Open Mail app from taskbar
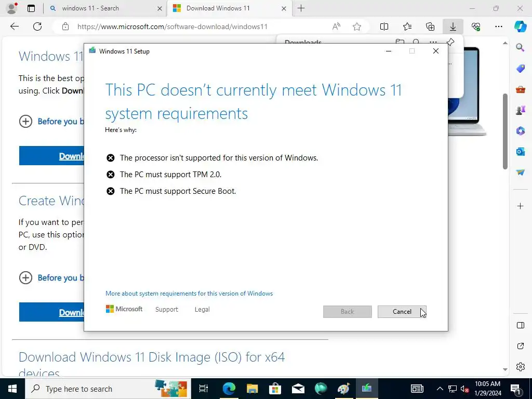 (298, 389)
